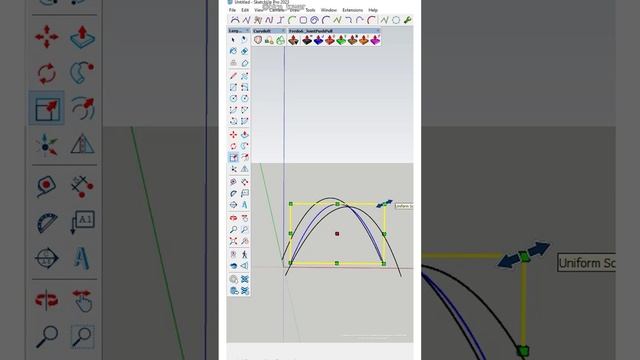Select the Tag tool below the Eraser
This screenshot has height=360, width=640.
click(x=244, y=63)
